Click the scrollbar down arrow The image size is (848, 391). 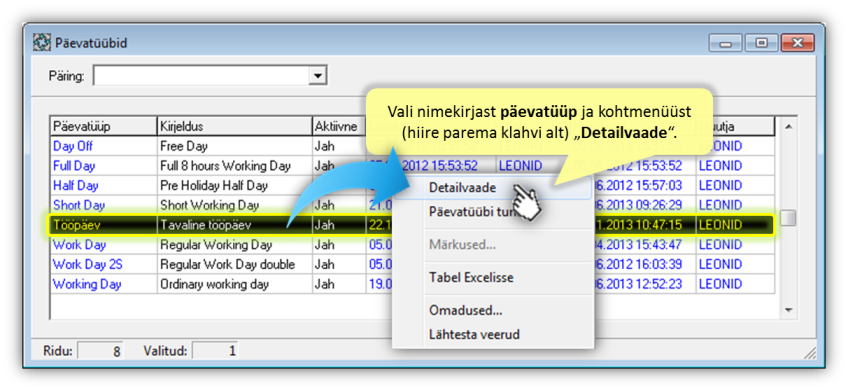click(x=788, y=310)
